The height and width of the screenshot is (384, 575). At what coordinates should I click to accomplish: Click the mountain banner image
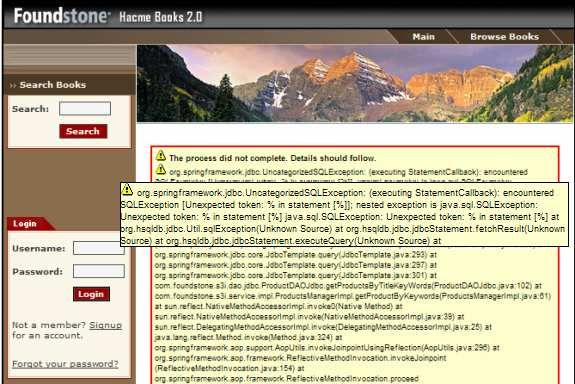355,83
